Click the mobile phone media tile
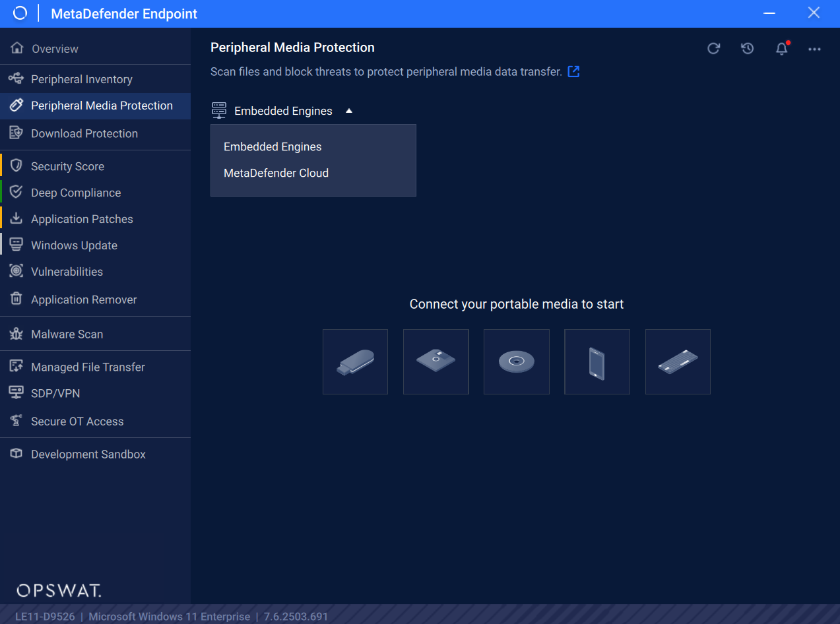The width and height of the screenshot is (840, 624). coord(597,361)
